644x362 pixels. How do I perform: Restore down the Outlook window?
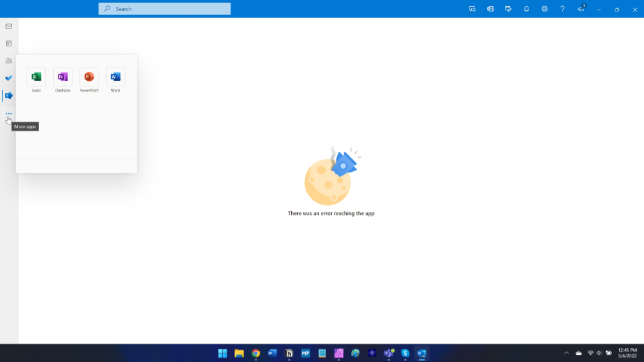pos(617,10)
